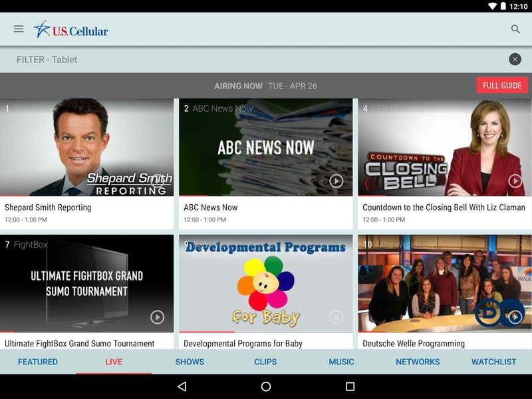
Task: Open the hamburger navigation menu
Action: pyautogui.click(x=19, y=29)
